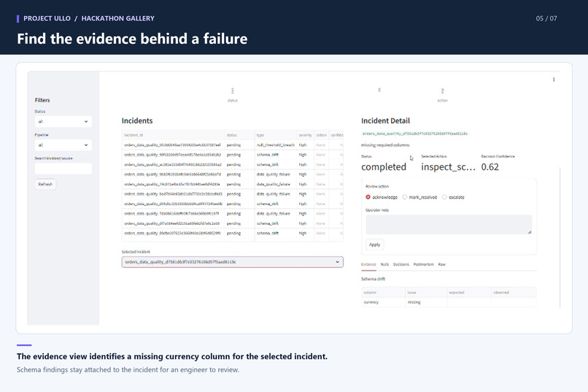The height and width of the screenshot is (392, 588).
Task: Select incident row with id starting 74c8
Action: [232, 184]
